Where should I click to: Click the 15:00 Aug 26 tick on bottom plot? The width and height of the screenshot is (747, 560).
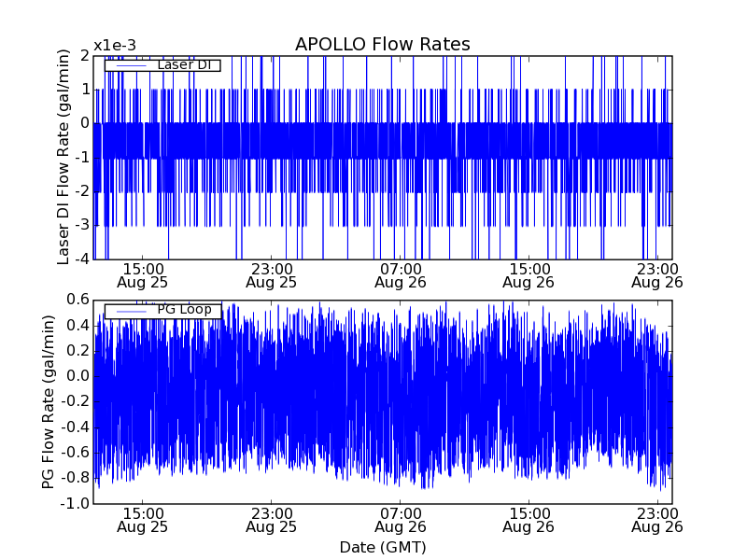(x=529, y=520)
